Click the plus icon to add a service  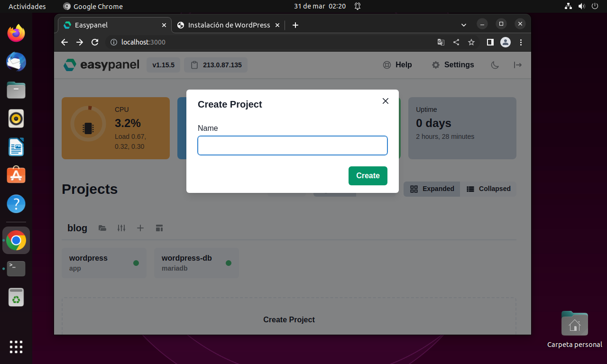[140, 228]
